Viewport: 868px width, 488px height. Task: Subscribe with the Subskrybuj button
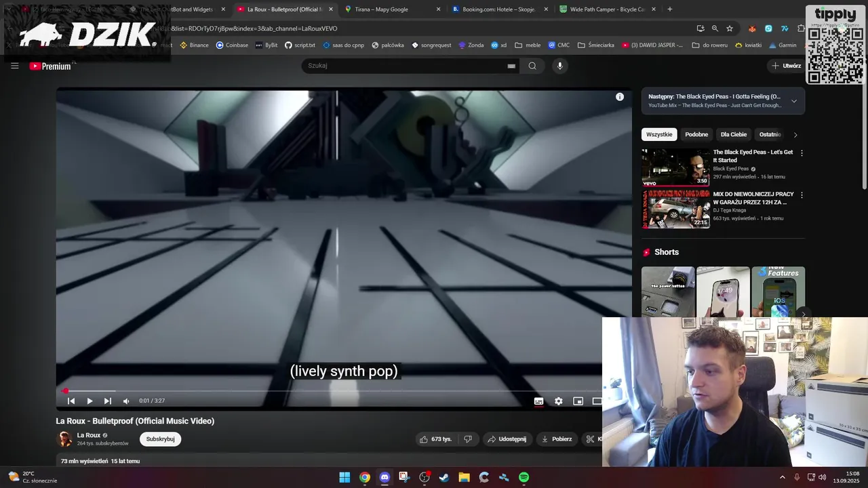[x=161, y=439]
